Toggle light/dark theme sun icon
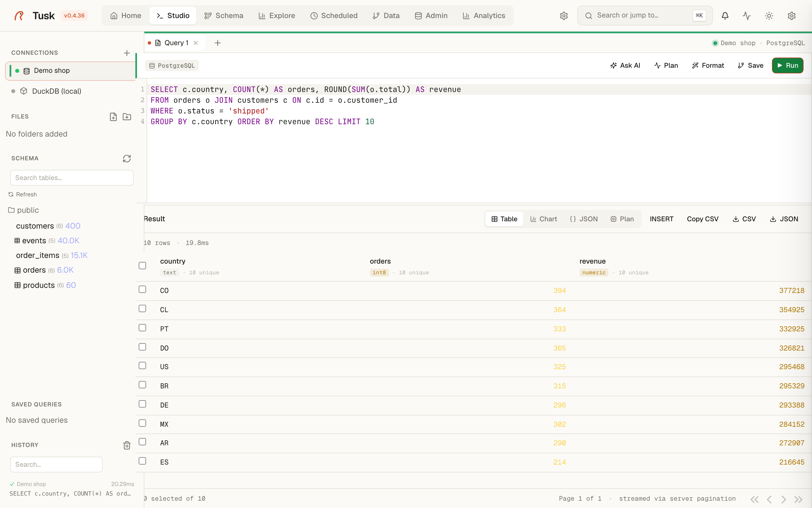 coord(769,16)
